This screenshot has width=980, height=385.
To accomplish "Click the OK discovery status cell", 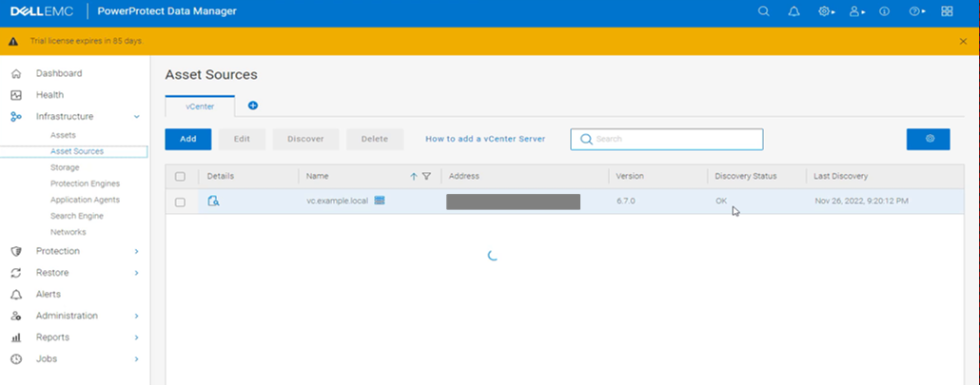I will tap(721, 202).
